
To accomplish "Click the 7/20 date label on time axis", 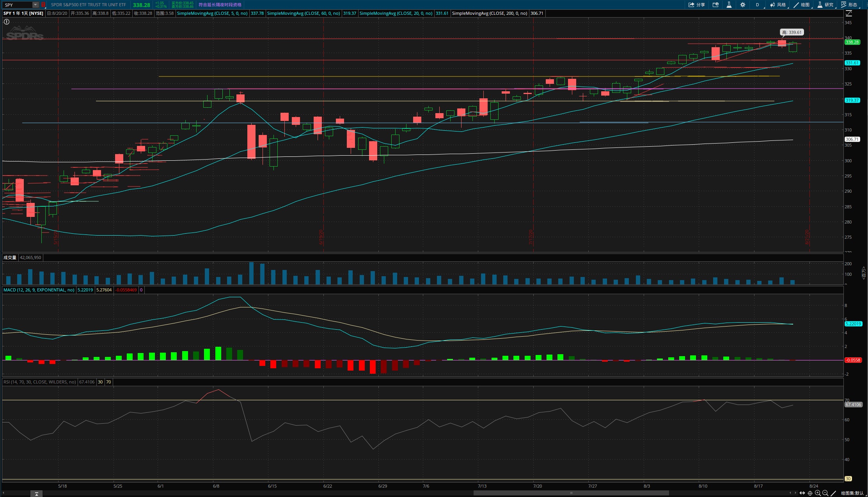I will click(538, 486).
